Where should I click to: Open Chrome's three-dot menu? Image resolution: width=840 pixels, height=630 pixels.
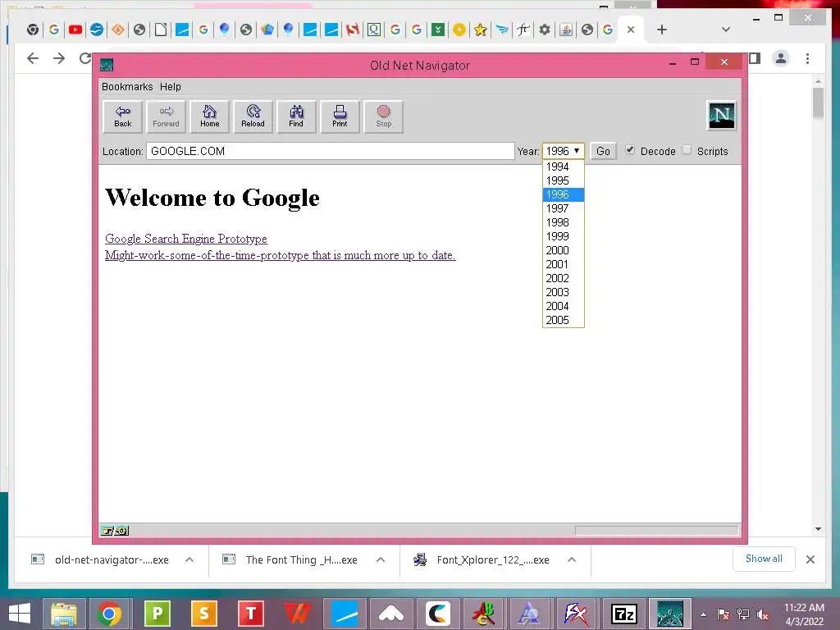[807, 58]
